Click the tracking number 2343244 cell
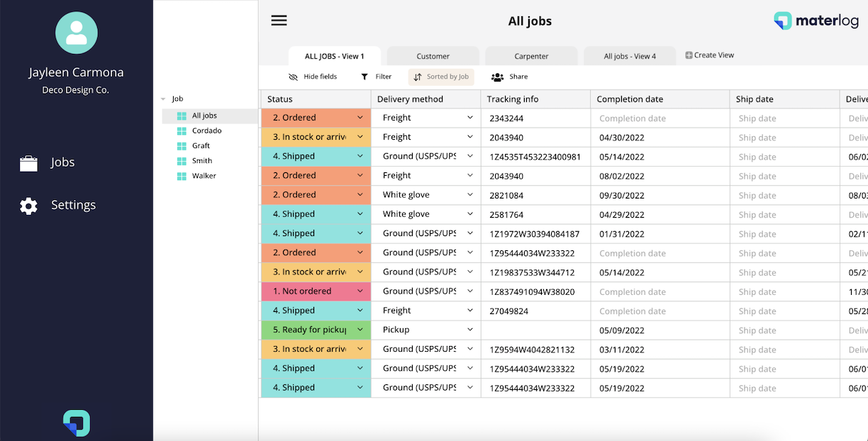868x441 pixels. tap(506, 118)
